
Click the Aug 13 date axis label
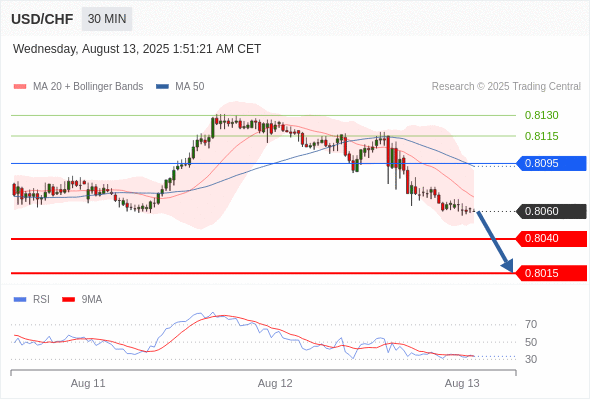[x=462, y=383]
